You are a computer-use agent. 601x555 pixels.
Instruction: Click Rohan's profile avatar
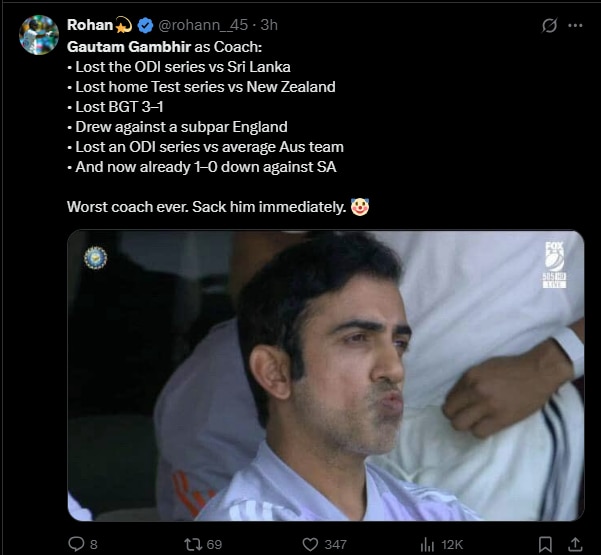pyautogui.click(x=38, y=35)
